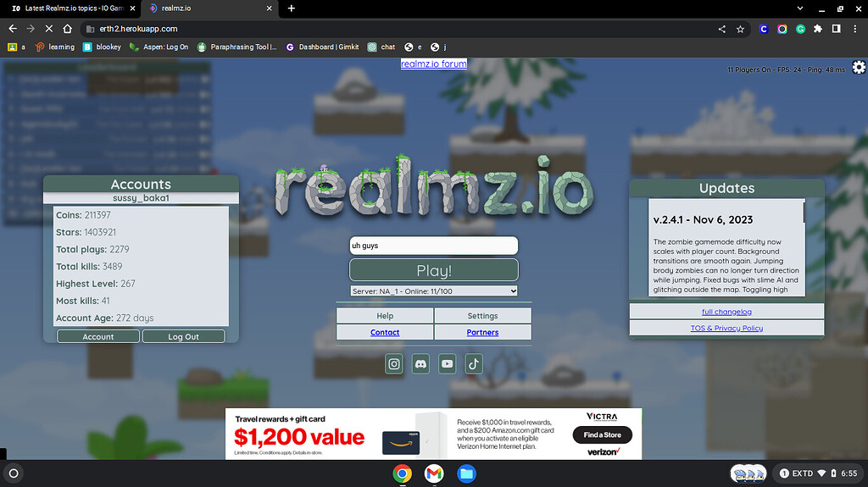Open the full changelog link

[x=726, y=312]
